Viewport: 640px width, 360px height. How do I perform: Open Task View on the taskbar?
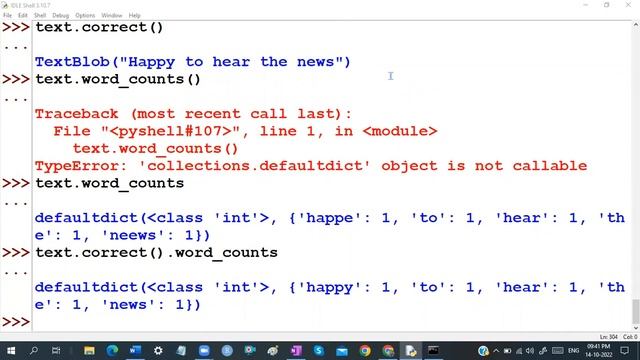coord(56,351)
